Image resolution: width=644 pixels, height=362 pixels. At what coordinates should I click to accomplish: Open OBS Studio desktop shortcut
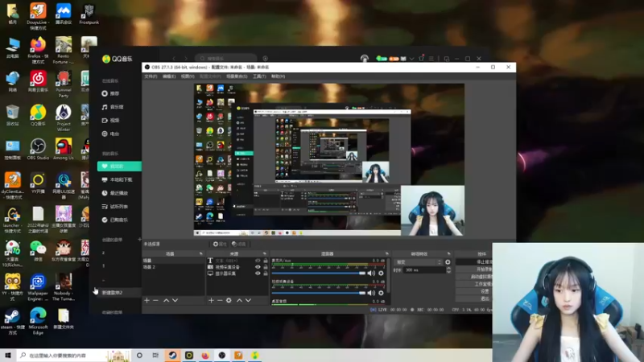(38, 149)
